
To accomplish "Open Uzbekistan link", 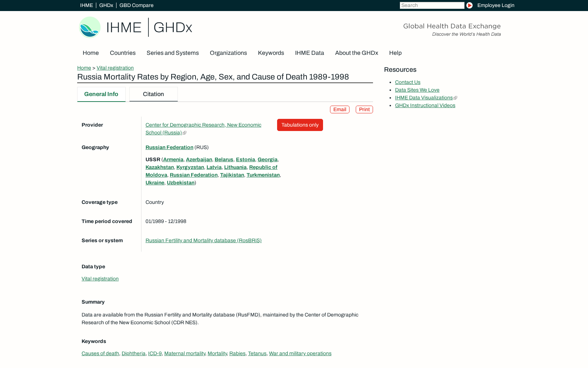I will click(180, 183).
